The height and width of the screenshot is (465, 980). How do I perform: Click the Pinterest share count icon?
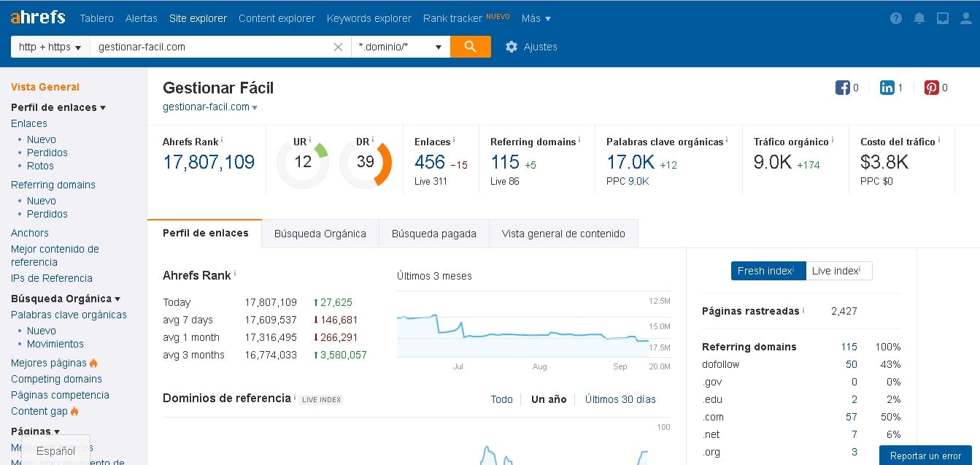click(x=932, y=88)
